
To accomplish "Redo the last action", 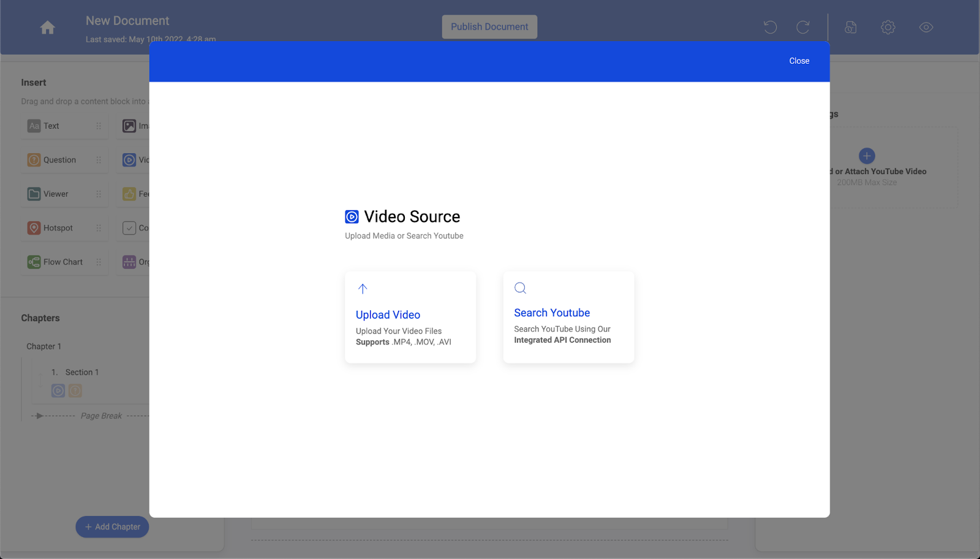I will 803,27.
